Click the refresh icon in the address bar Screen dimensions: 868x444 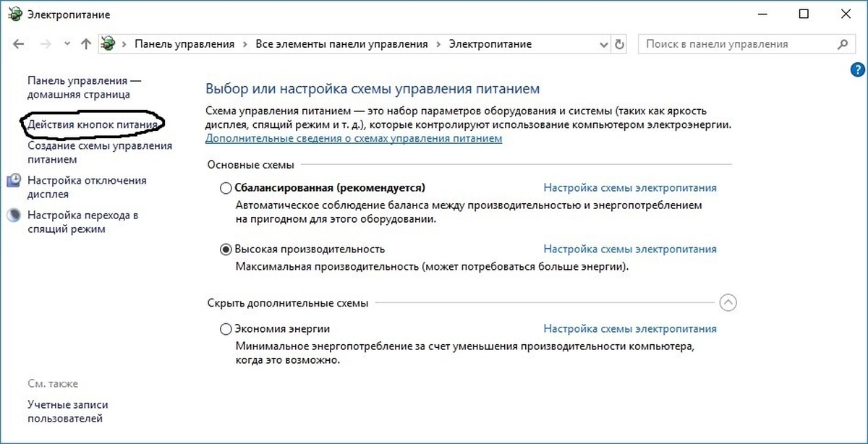(x=620, y=43)
